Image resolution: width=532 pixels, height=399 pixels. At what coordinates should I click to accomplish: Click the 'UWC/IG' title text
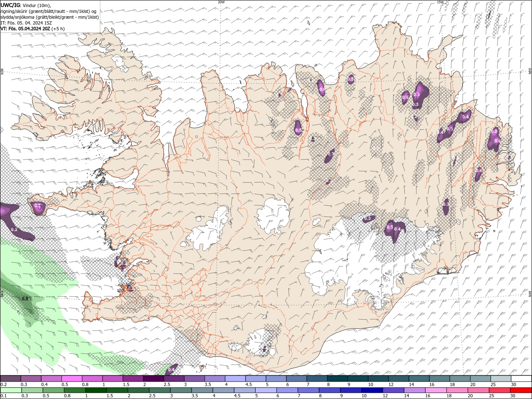point(10,5)
